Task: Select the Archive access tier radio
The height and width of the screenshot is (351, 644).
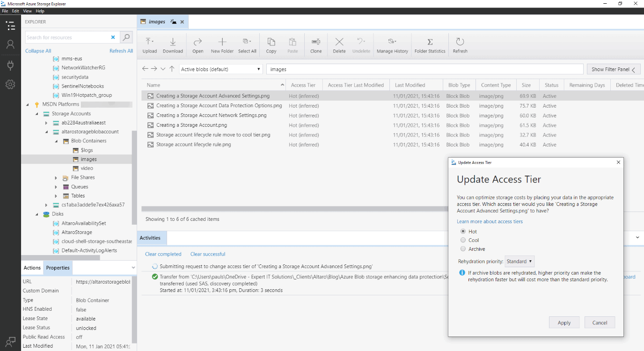Action: coord(463,249)
